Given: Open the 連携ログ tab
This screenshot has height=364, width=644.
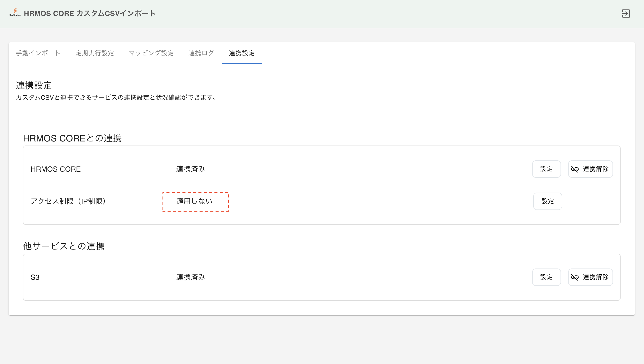Looking at the screenshot, I should [x=201, y=53].
